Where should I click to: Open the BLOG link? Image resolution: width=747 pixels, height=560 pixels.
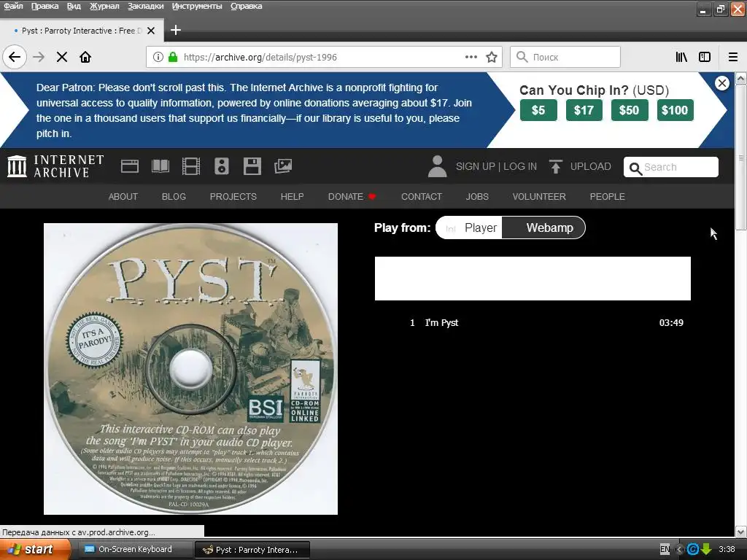174,197
